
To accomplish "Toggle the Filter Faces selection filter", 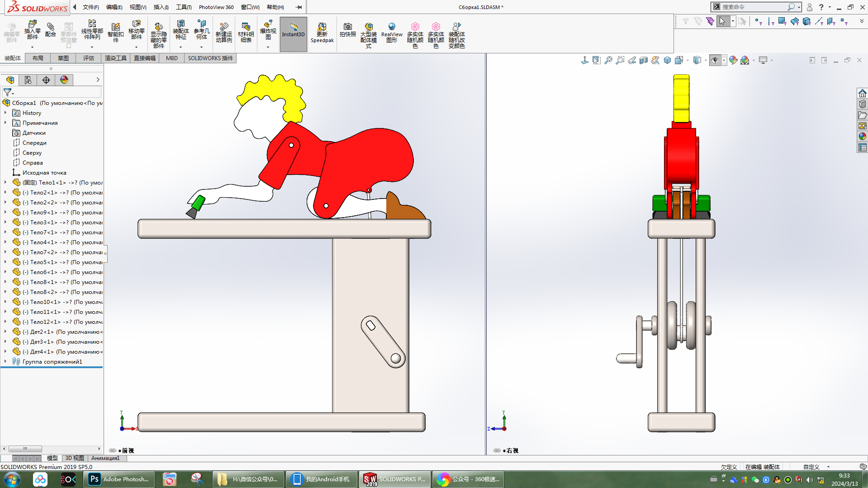I will [783, 21].
